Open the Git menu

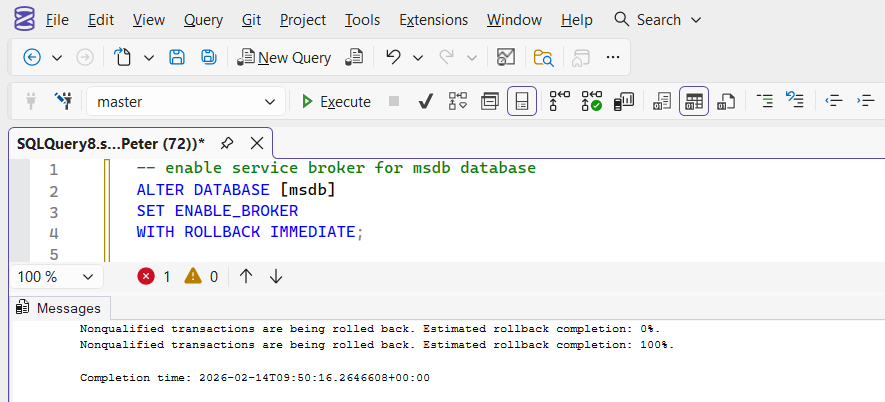pos(251,20)
